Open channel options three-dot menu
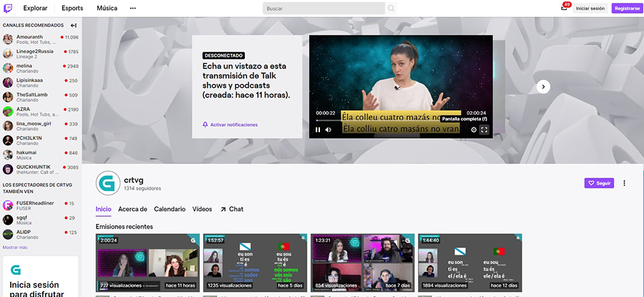644x297 pixels. click(625, 184)
